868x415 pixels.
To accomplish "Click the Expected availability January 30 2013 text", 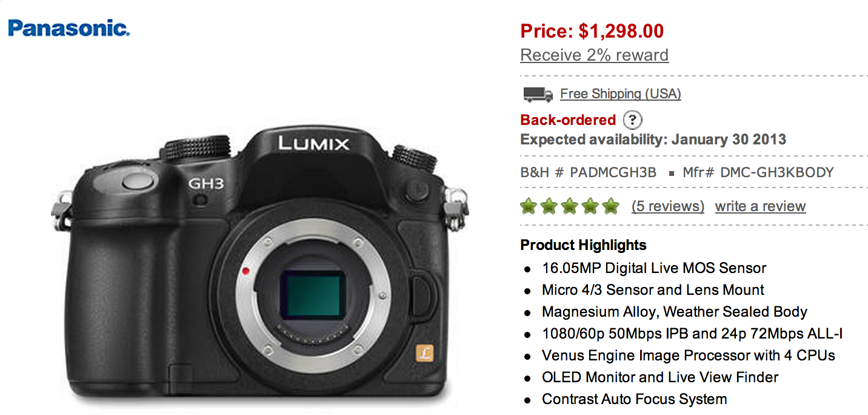I will [653, 140].
